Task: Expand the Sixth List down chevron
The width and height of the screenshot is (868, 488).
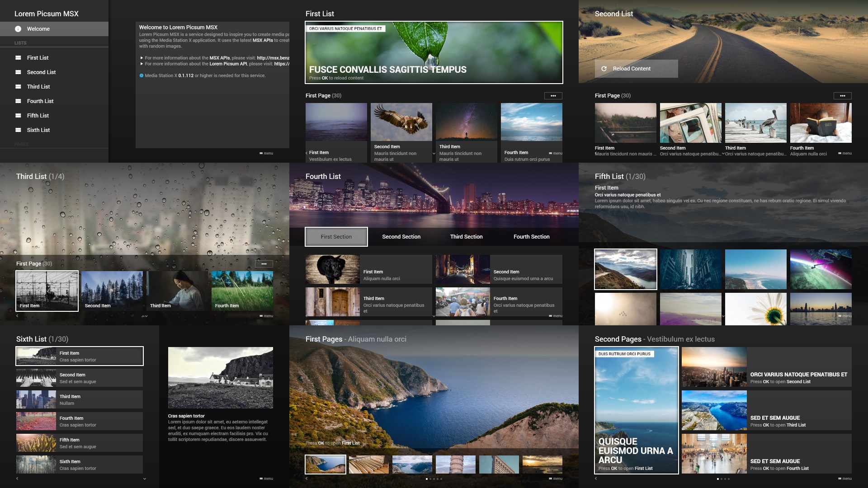Action: 145,479
